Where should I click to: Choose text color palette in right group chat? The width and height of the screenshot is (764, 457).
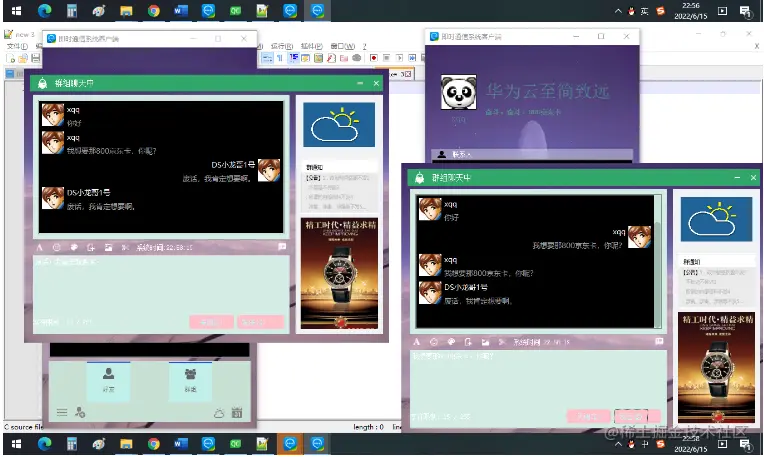(451, 342)
